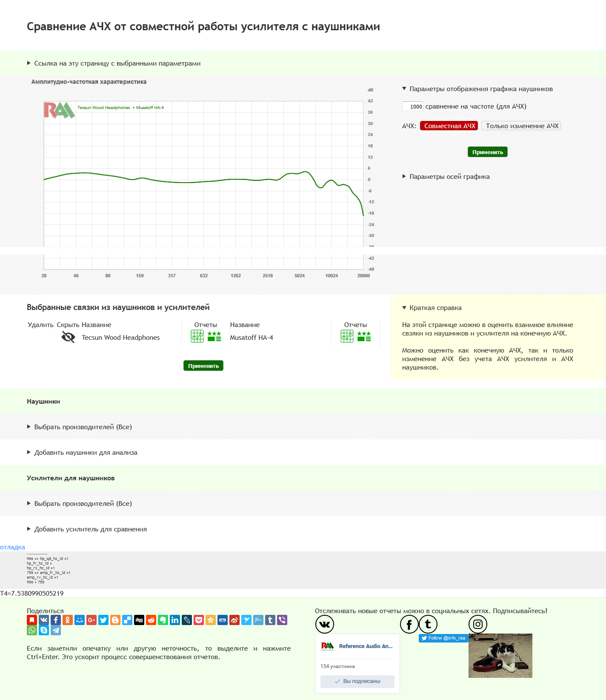Screen dimensions: 606x700
Task: Click the Instagram circle icon
Action: pos(477,624)
